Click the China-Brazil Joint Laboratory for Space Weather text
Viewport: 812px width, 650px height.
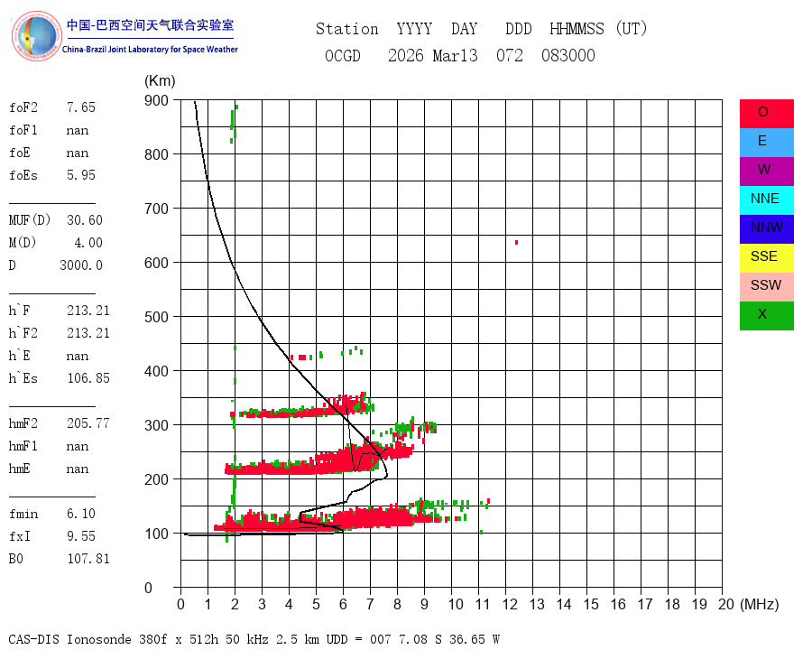tap(150, 50)
